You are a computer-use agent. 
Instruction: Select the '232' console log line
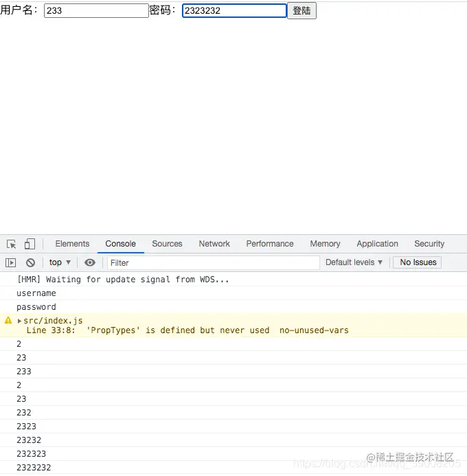233,413
